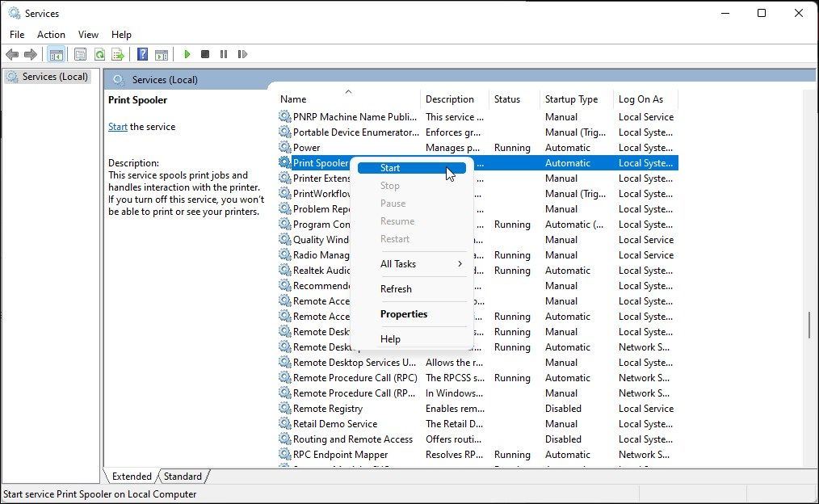Click the Forward navigation arrow
819x504 pixels.
pos(30,54)
